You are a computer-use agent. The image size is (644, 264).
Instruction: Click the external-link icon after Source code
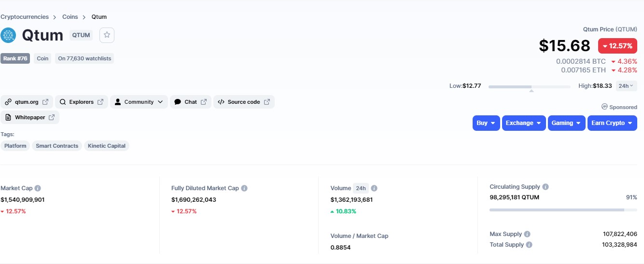(267, 102)
